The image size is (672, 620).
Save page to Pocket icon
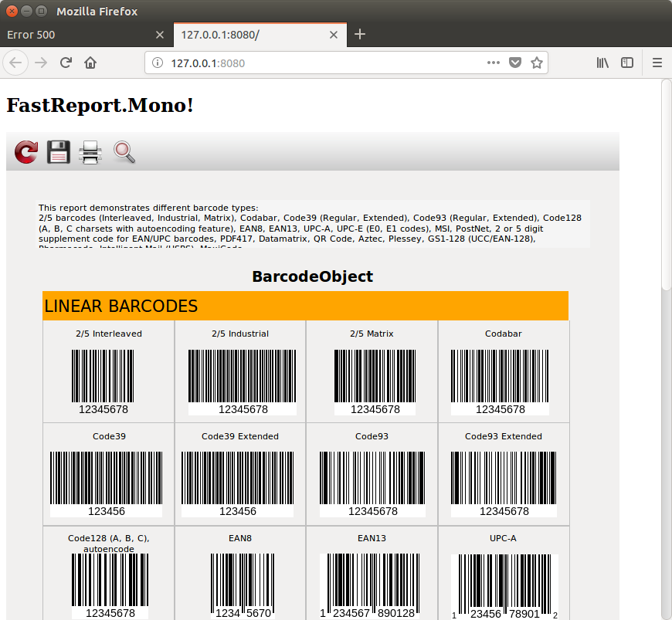[515, 63]
